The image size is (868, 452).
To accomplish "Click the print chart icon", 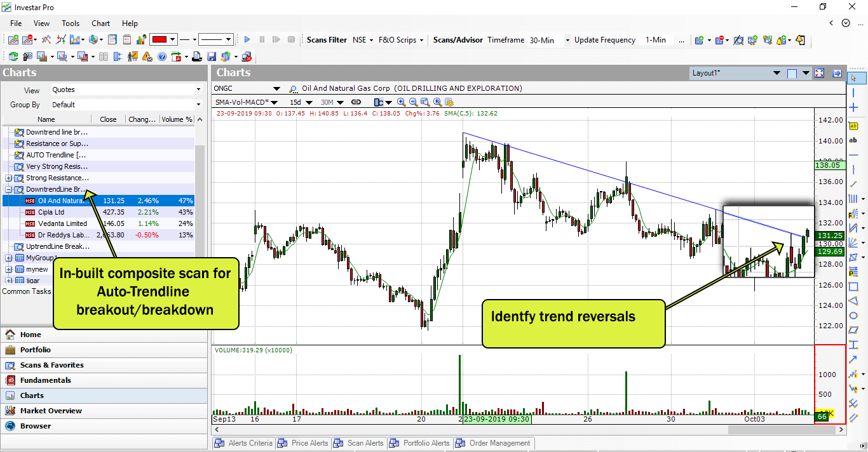I will pos(197,56).
